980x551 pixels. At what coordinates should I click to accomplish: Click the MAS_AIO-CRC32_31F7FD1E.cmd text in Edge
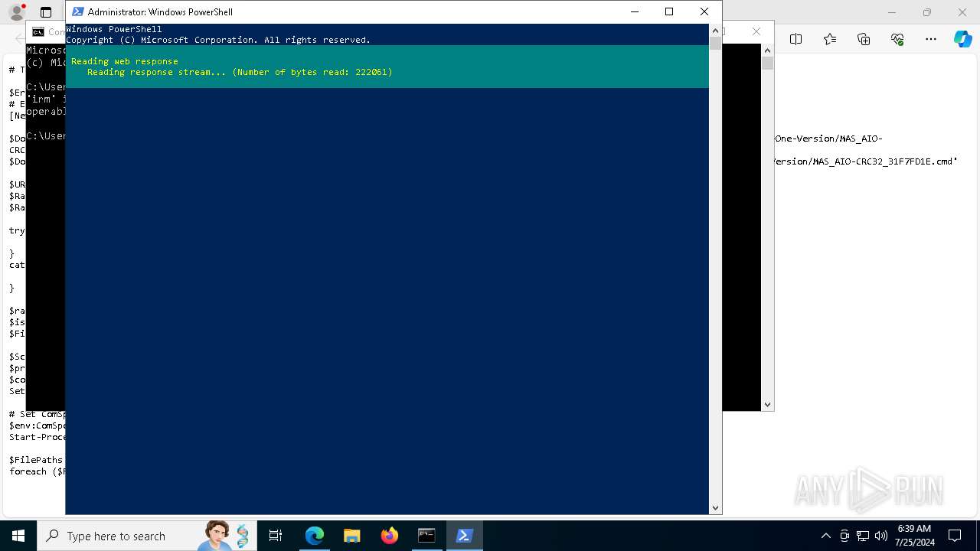[x=884, y=161]
